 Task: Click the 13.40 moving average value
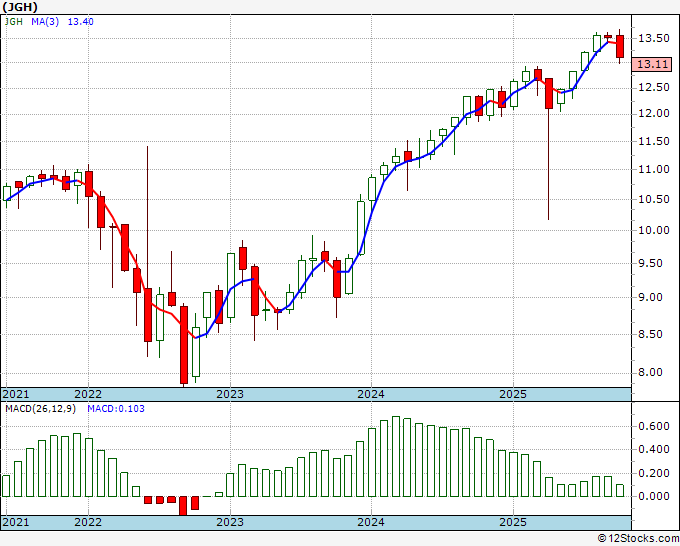[80, 22]
